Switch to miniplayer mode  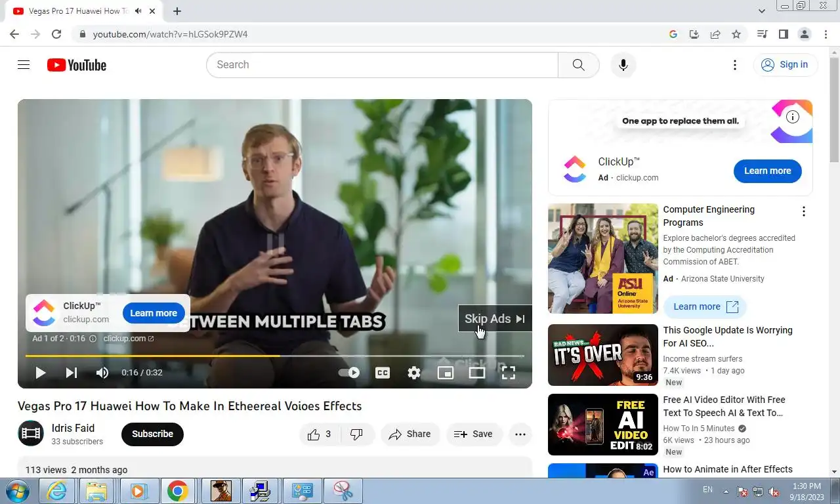tap(446, 373)
